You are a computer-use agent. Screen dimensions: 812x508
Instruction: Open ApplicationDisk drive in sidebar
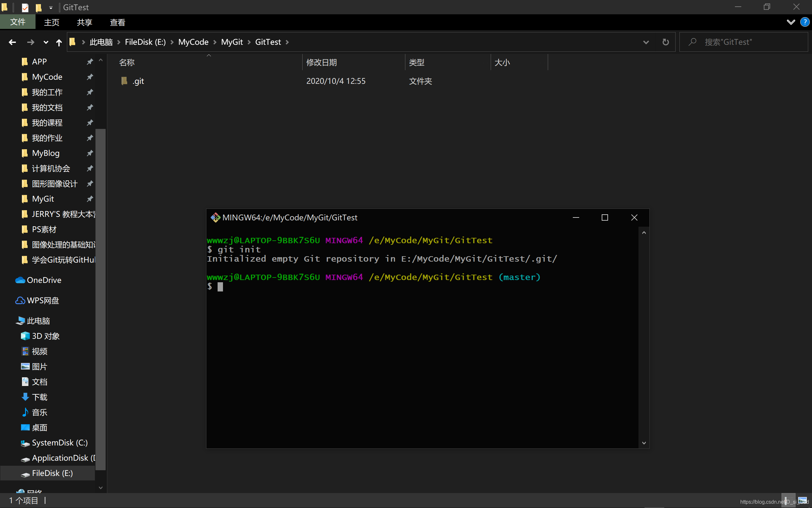coord(63,458)
